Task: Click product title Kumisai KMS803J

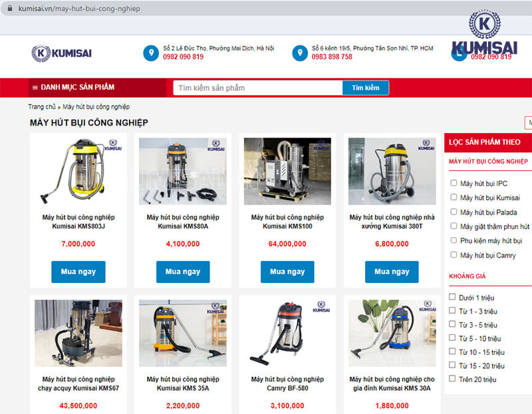Action: click(x=78, y=222)
